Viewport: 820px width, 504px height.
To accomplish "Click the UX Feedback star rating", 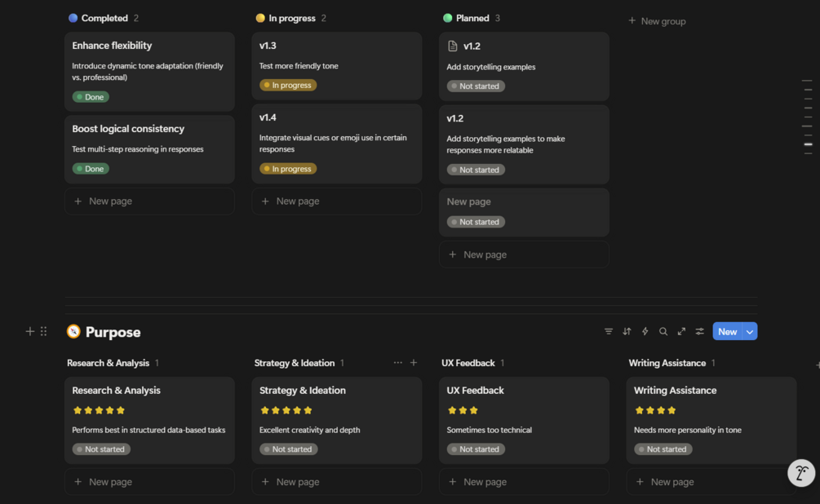I will coord(463,410).
